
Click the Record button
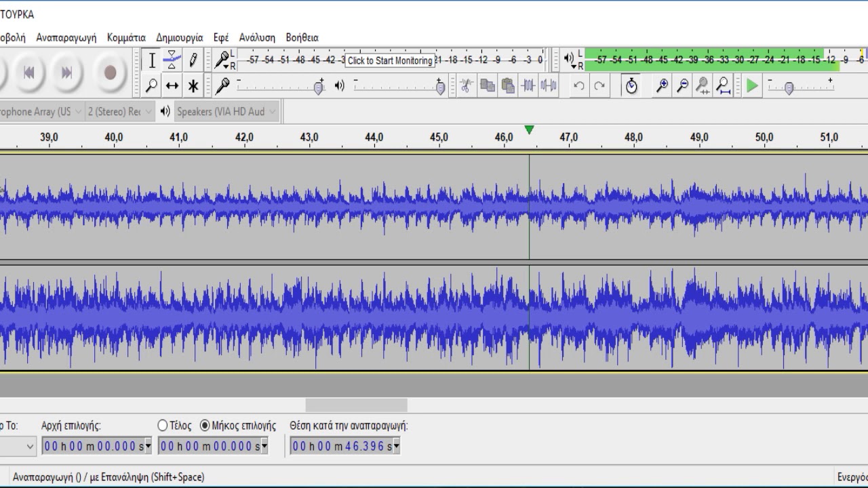pyautogui.click(x=110, y=73)
